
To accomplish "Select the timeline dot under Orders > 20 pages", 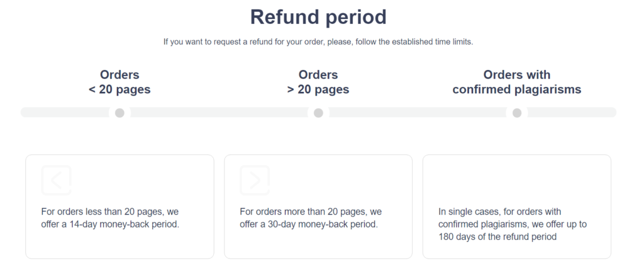I will pyautogui.click(x=318, y=113).
